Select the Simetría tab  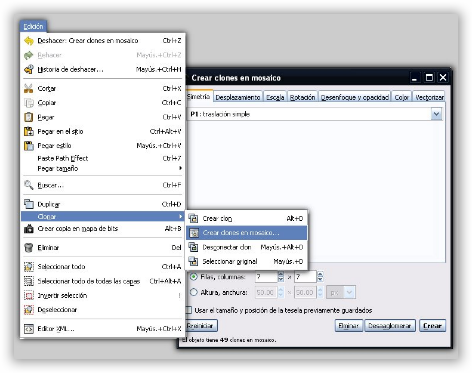(x=199, y=96)
